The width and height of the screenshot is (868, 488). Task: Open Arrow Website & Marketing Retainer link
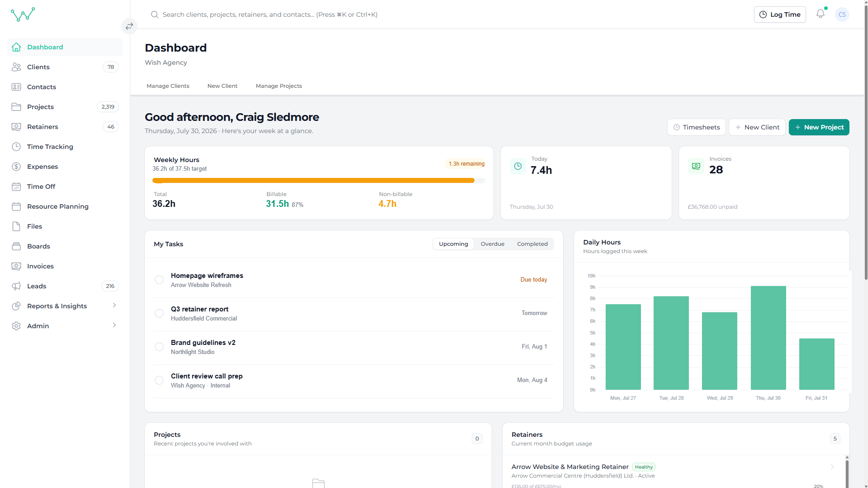(570, 467)
